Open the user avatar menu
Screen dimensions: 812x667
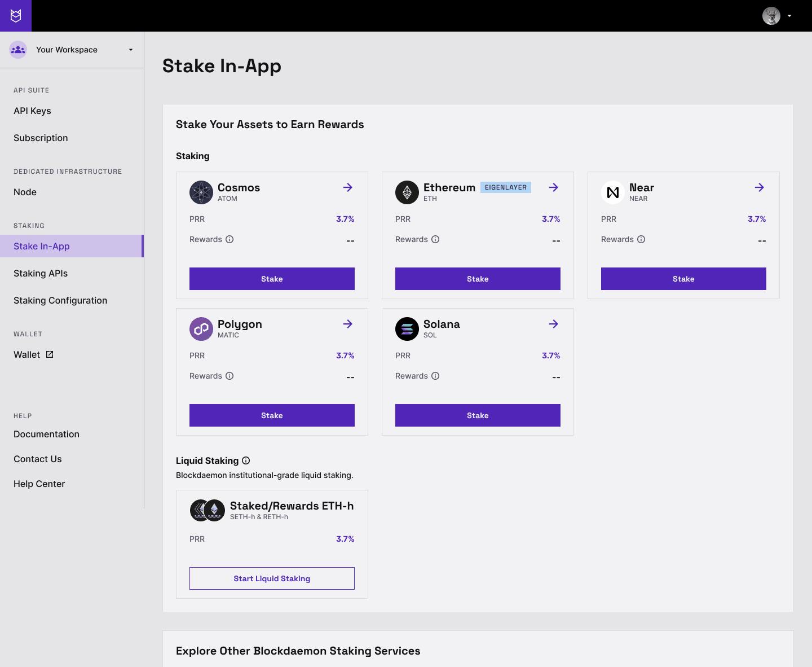pos(771,16)
